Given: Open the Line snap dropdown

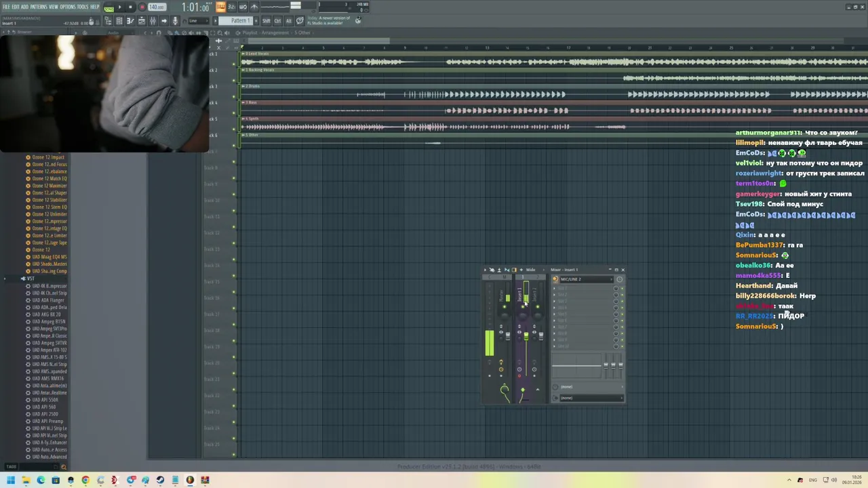Looking at the screenshot, I should (199, 21).
